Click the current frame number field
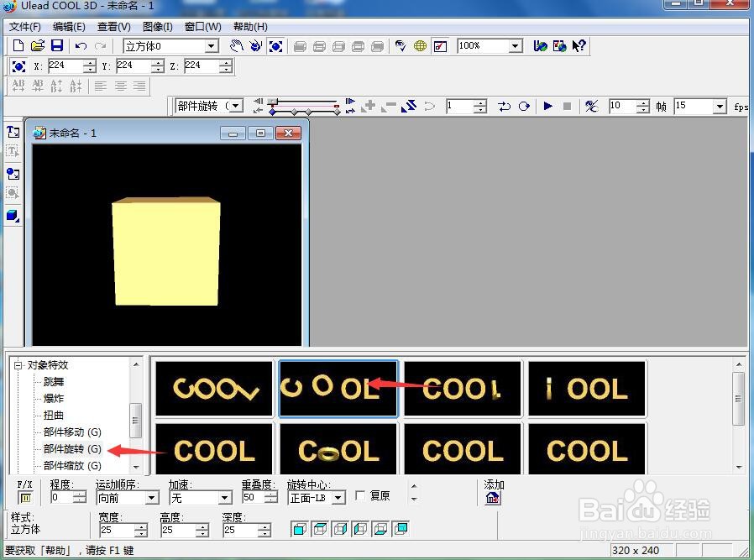The height and width of the screenshot is (560, 754). point(460,106)
